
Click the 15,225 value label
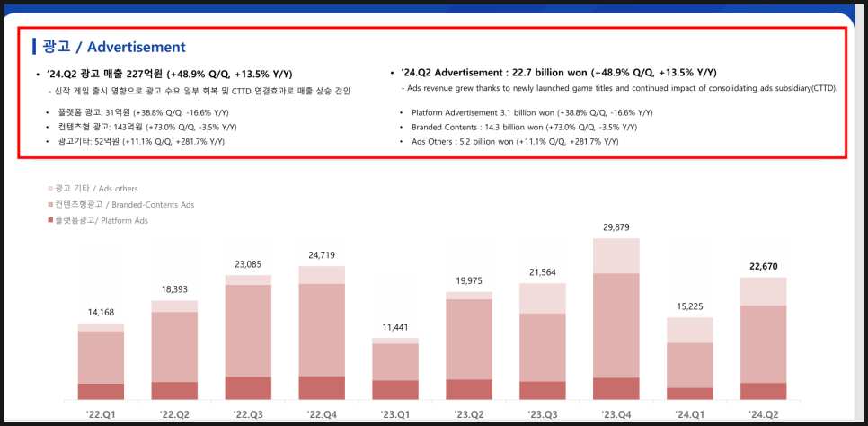tap(690, 306)
